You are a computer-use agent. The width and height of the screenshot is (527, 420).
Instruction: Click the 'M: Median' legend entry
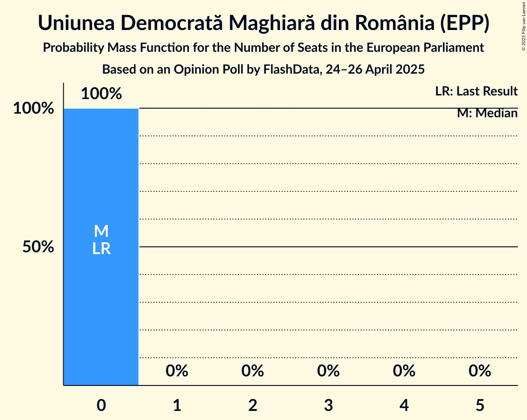pos(487,113)
